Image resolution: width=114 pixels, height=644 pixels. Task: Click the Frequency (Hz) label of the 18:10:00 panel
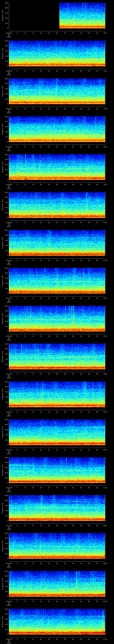coord(3,243)
